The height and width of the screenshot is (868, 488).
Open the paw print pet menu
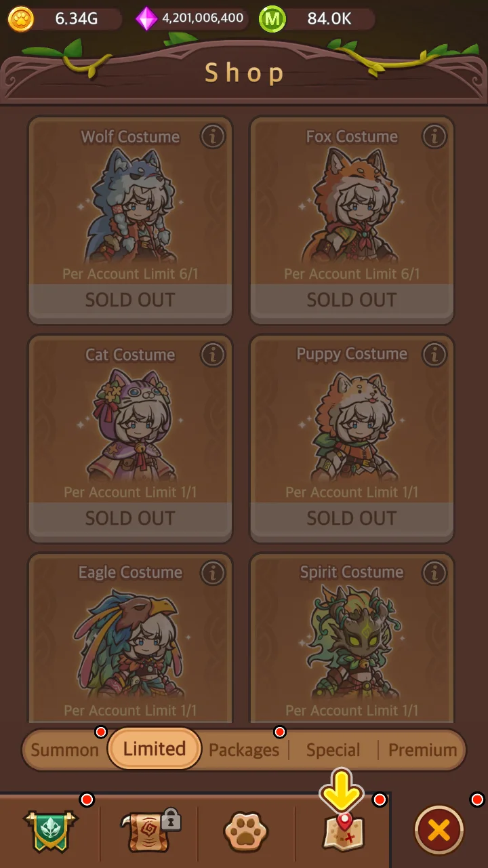246,831
